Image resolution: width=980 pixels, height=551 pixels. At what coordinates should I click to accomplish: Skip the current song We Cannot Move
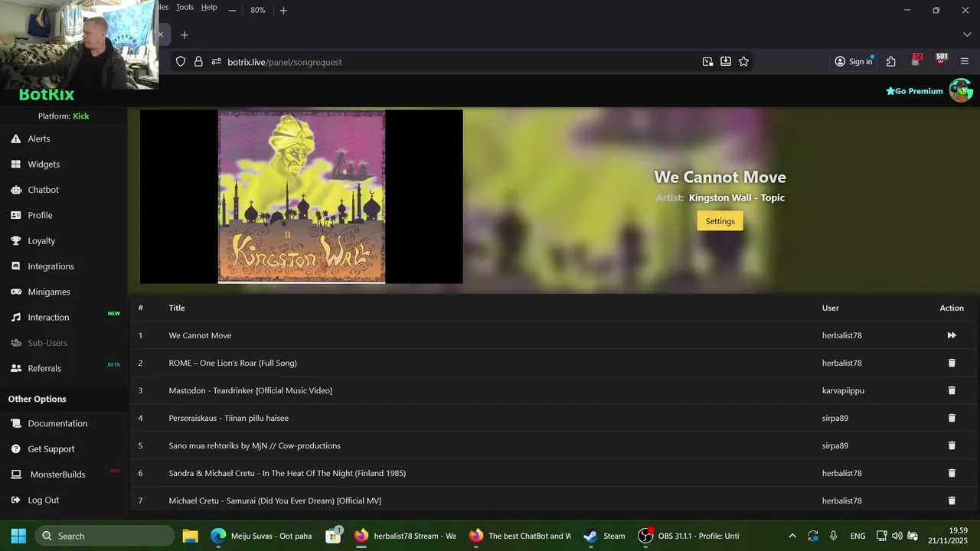952,335
